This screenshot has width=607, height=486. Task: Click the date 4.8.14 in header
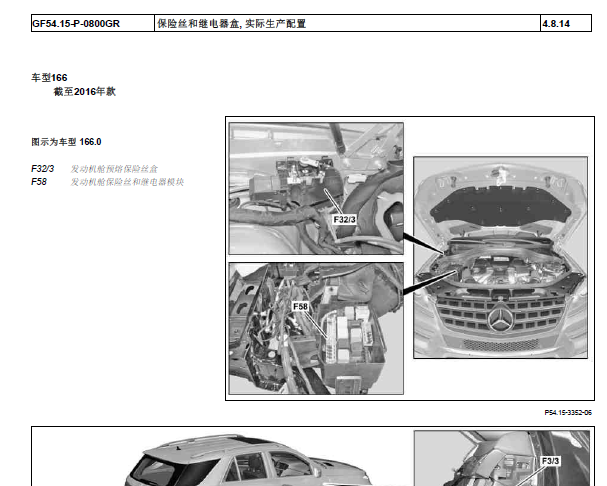point(556,24)
